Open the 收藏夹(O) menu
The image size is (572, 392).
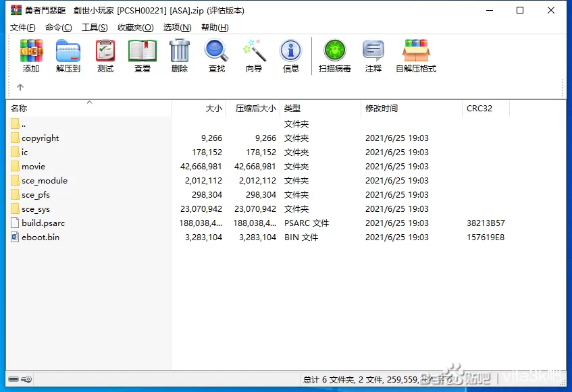point(135,27)
